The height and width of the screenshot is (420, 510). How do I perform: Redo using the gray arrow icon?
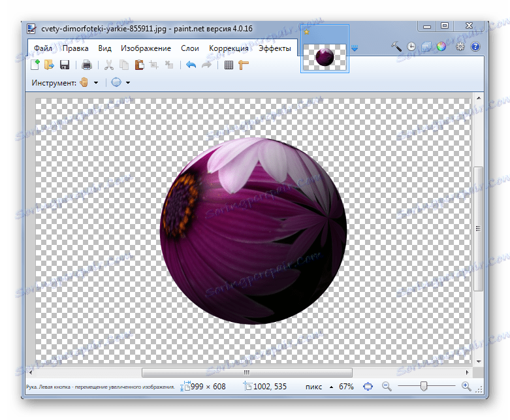click(x=206, y=65)
